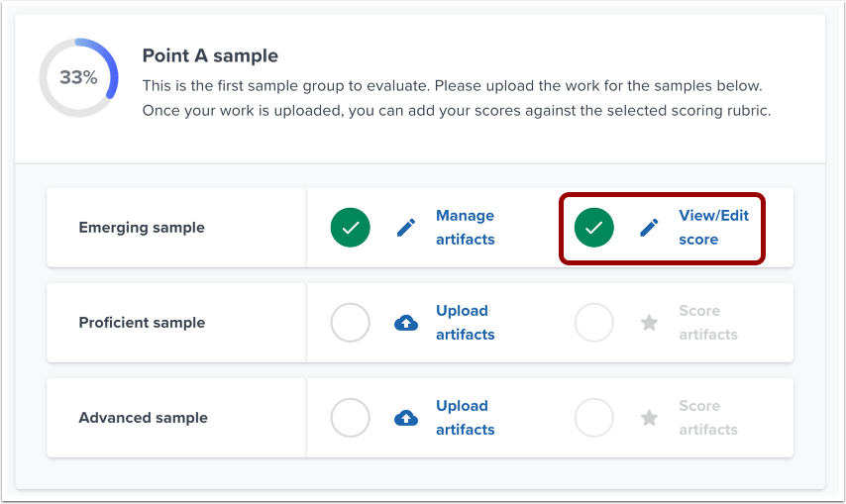The height and width of the screenshot is (504, 846).
Task: Click Score artifacts in Advanced sample row
Action: point(707,418)
